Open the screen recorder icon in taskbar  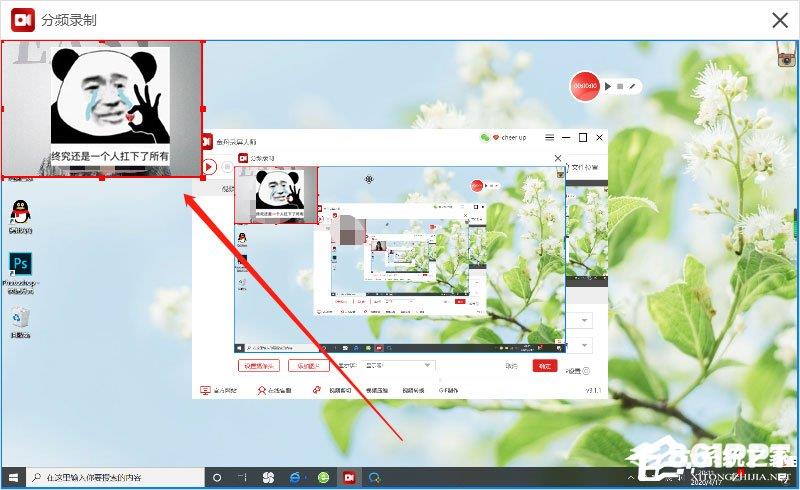(349, 478)
